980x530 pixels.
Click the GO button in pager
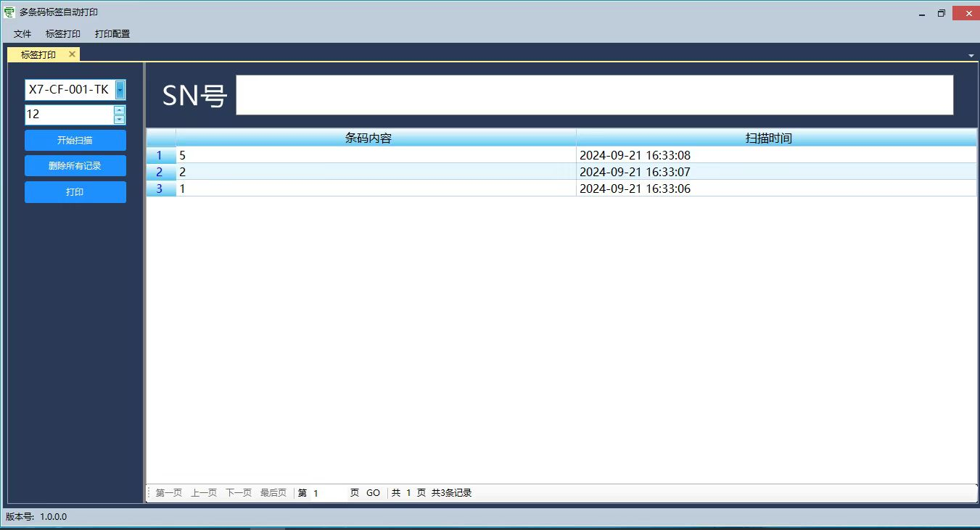point(373,493)
